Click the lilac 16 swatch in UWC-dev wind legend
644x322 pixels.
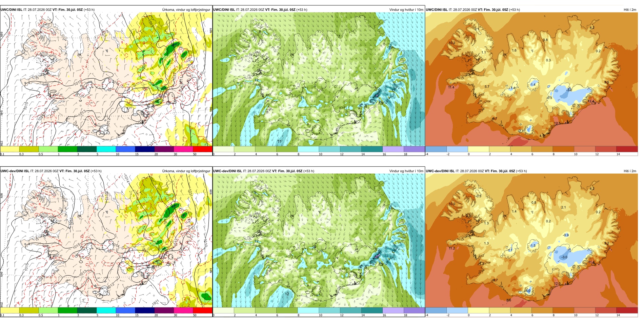click(x=393, y=310)
